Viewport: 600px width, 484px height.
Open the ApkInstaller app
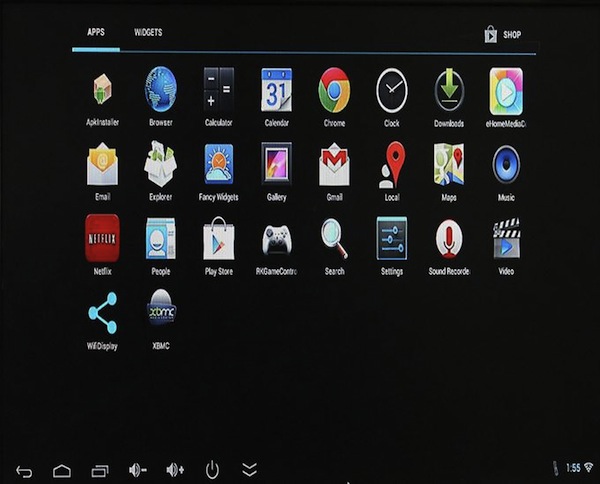(102, 90)
